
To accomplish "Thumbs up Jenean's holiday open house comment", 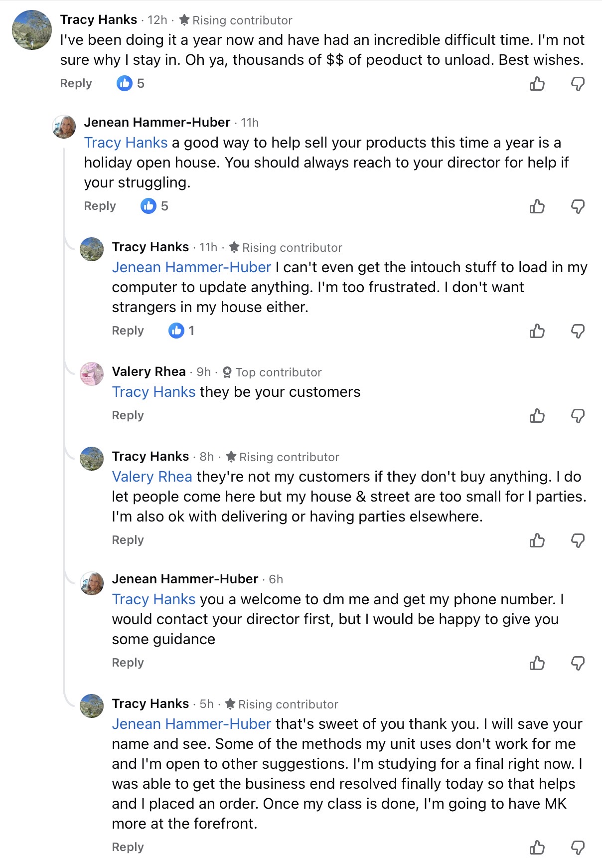I will tap(537, 206).
